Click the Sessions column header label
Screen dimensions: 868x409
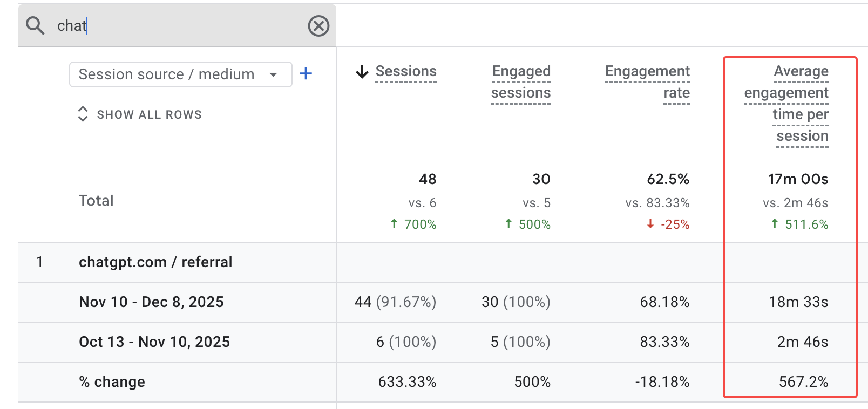pos(405,71)
